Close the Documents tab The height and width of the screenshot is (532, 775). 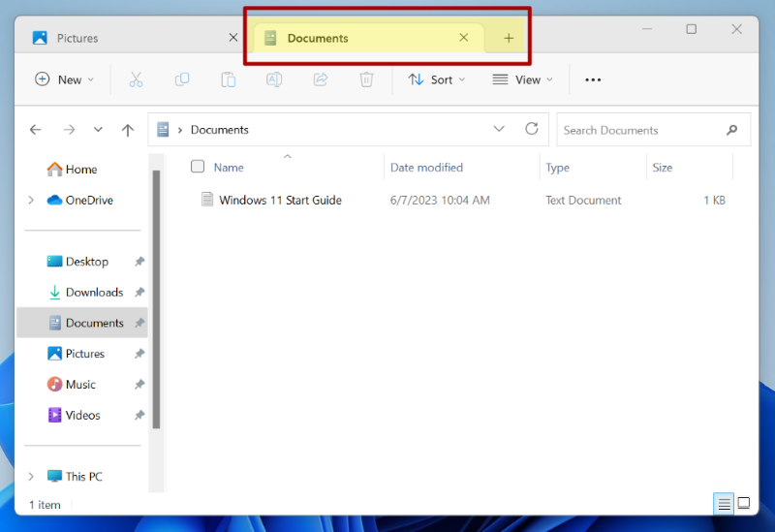pos(464,38)
